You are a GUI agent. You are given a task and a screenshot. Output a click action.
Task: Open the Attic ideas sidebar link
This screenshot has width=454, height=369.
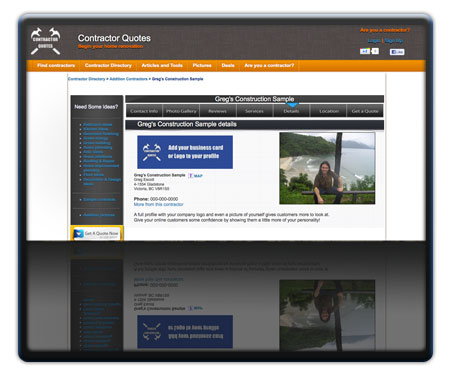[93, 152]
